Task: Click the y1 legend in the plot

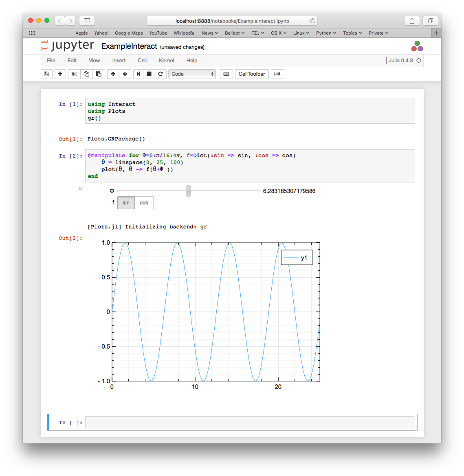Action: pyautogui.click(x=297, y=258)
